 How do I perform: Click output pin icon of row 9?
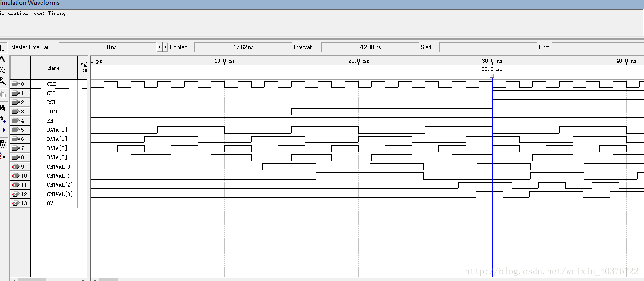click(x=15, y=167)
